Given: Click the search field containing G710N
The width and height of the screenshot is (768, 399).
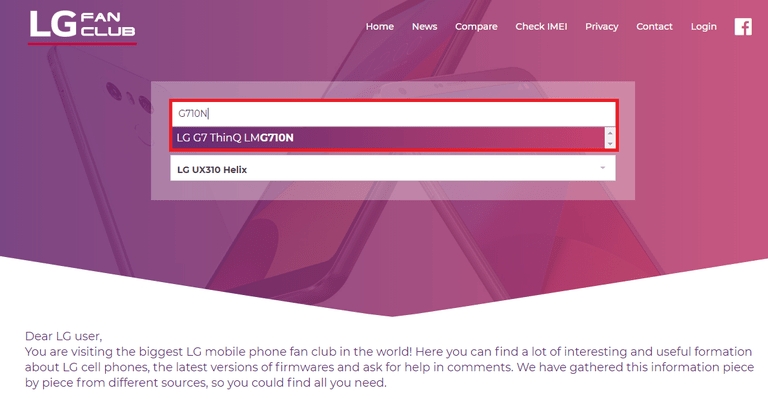Looking at the screenshot, I should [x=393, y=114].
